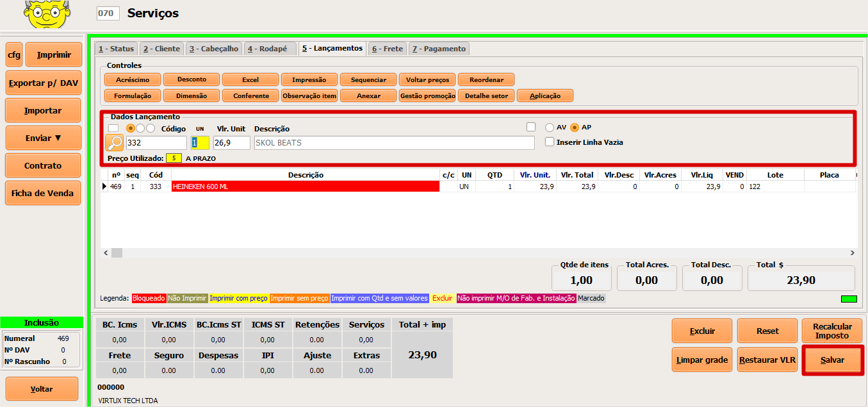Enable the Inserir Linha Vazia checkbox
Viewport: 868px width, 407px height.
pyautogui.click(x=550, y=142)
